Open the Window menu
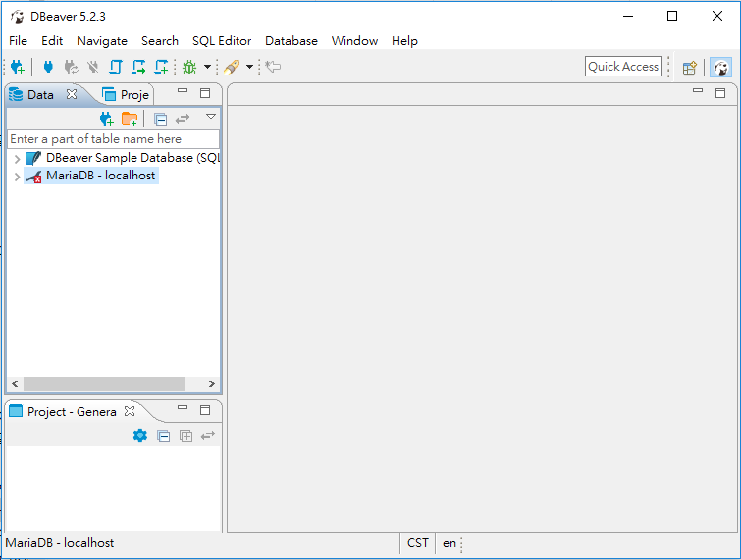The image size is (741, 560). tap(354, 41)
